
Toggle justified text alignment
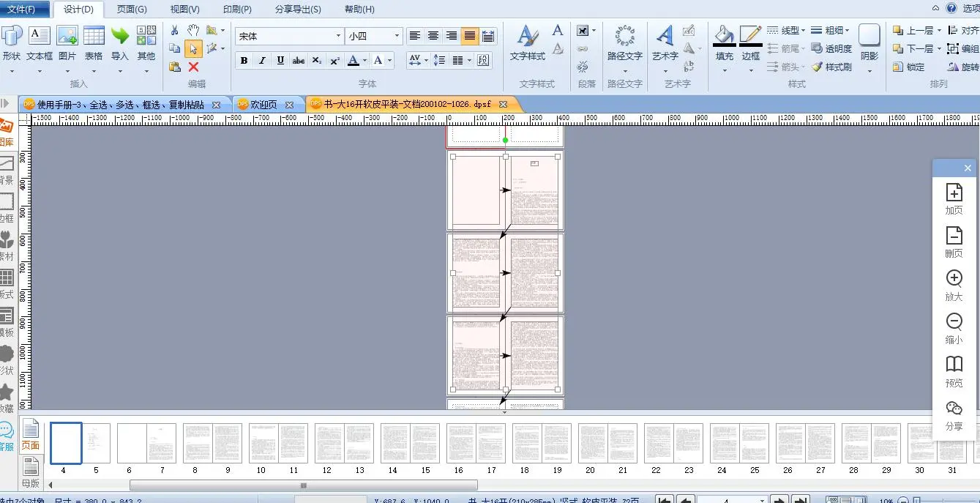(x=470, y=36)
